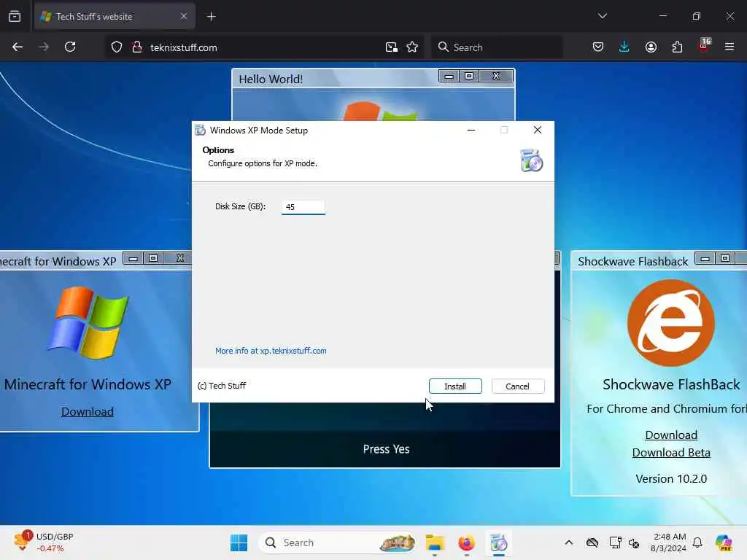The image size is (747, 560).
Task: Click the 'Press Yes' caption text
Action: point(387,449)
